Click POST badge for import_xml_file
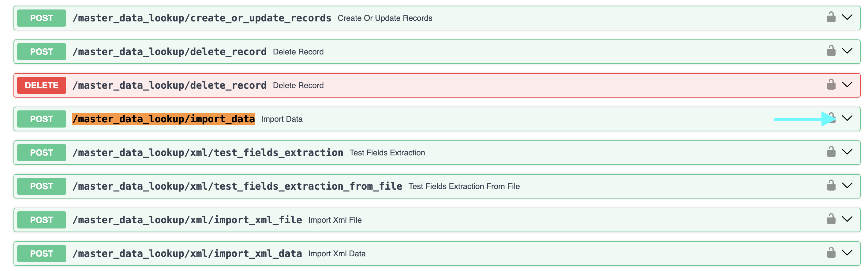Viewport: 868px width, 271px height. (x=41, y=220)
